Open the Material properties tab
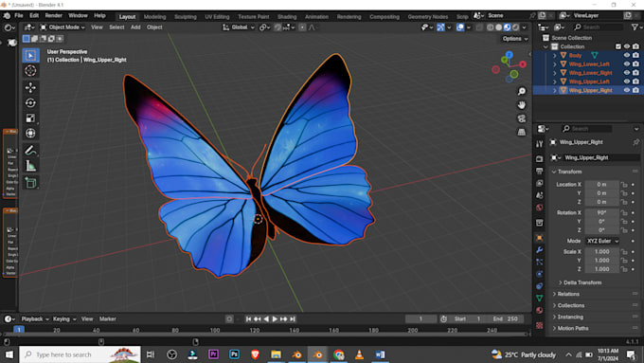 540,310
